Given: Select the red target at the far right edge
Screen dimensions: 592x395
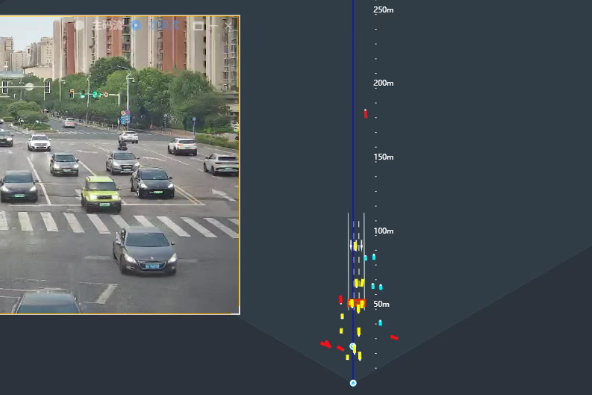Looking at the screenshot, I should click(x=395, y=338).
